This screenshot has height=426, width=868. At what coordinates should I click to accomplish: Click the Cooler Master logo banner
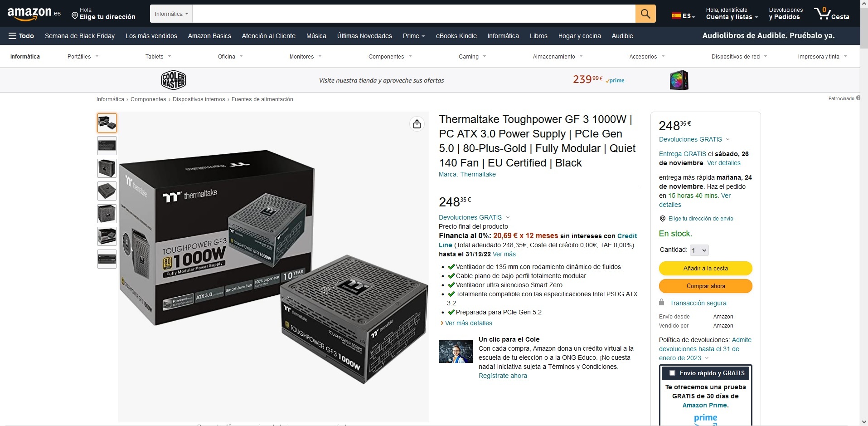click(174, 80)
